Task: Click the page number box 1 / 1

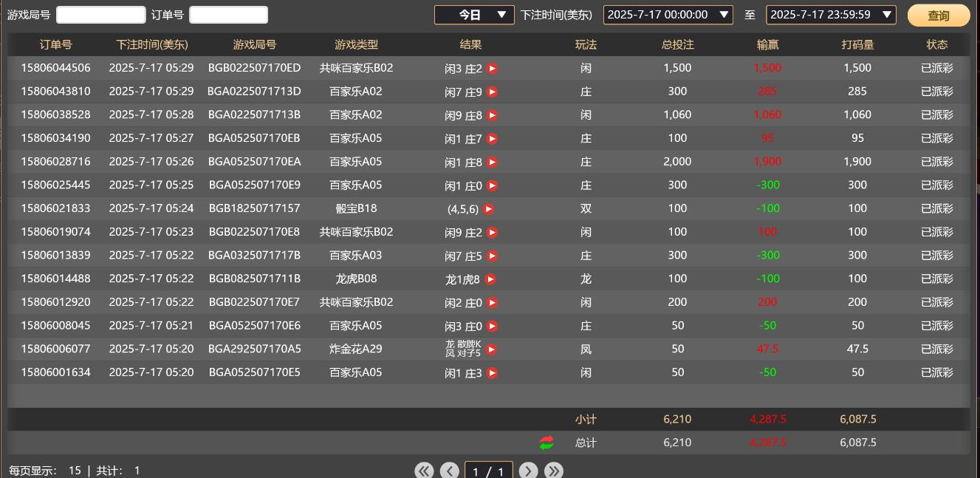Action: click(488, 471)
